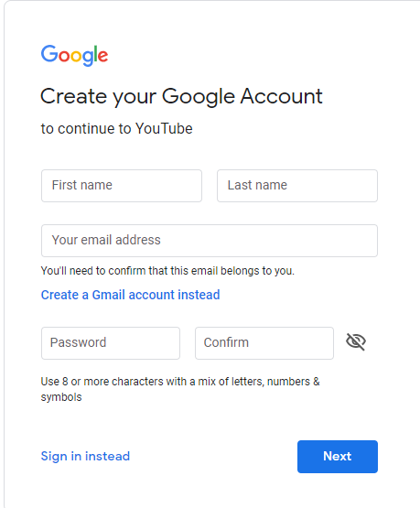
Task: Click into the Your email address field
Action: (x=210, y=241)
